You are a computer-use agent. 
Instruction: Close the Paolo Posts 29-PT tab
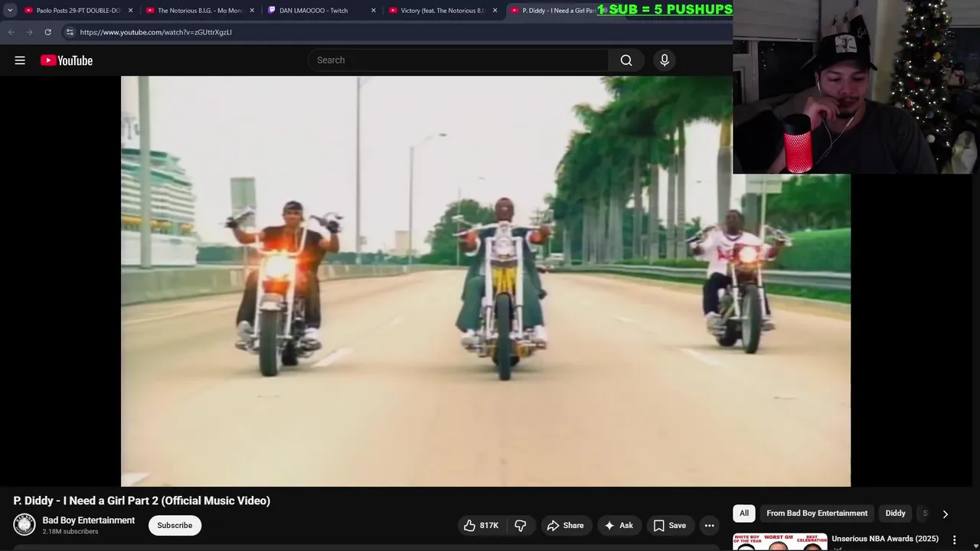point(130,11)
